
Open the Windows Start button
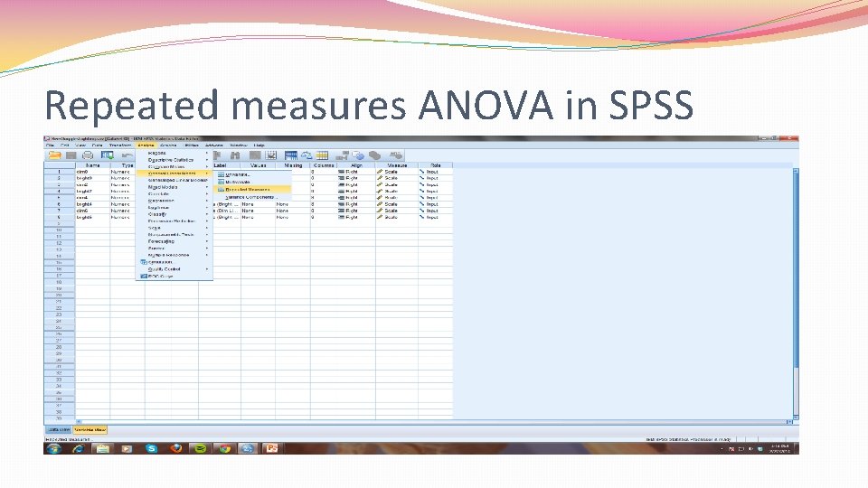[x=53, y=448]
